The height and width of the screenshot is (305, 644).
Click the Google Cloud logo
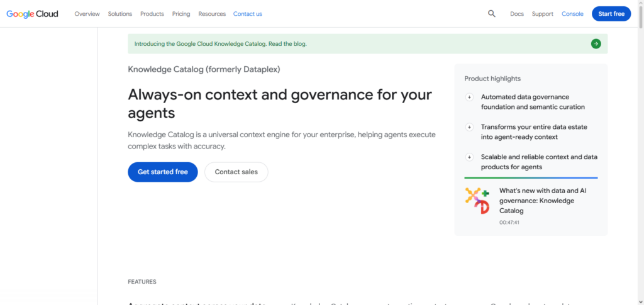[32, 14]
